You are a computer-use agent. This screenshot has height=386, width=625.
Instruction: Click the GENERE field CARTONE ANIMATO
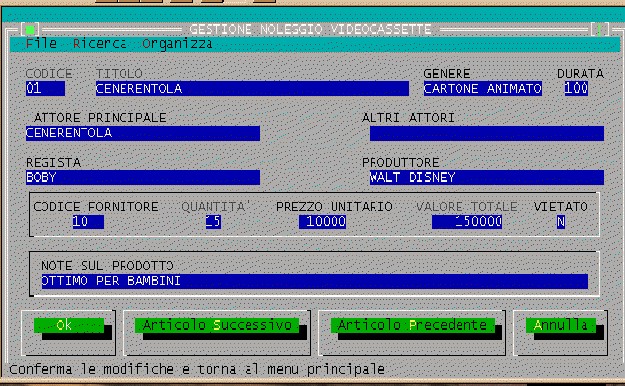click(x=483, y=89)
